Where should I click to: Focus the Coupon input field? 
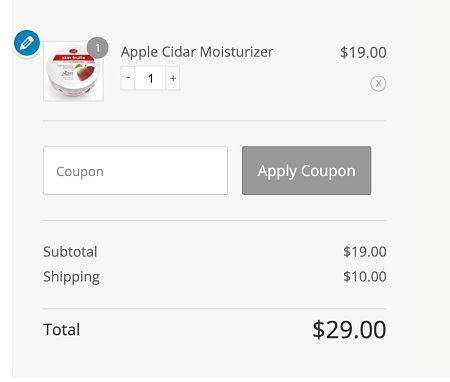(x=135, y=171)
